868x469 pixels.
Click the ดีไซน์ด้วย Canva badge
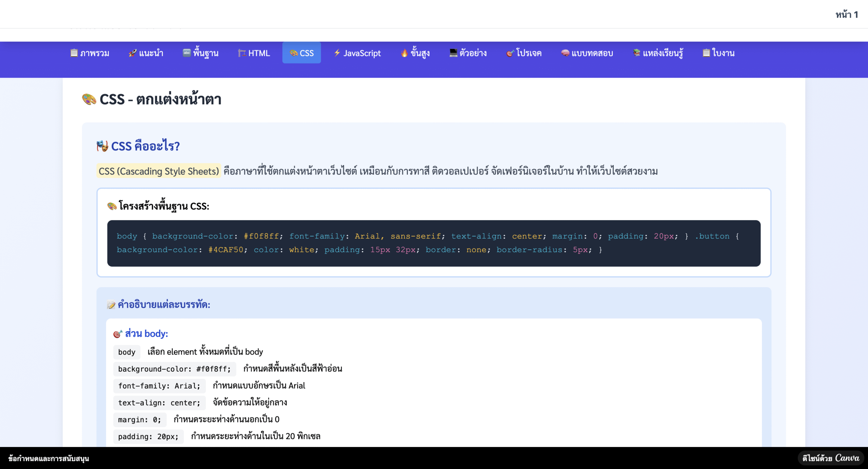click(x=830, y=458)
